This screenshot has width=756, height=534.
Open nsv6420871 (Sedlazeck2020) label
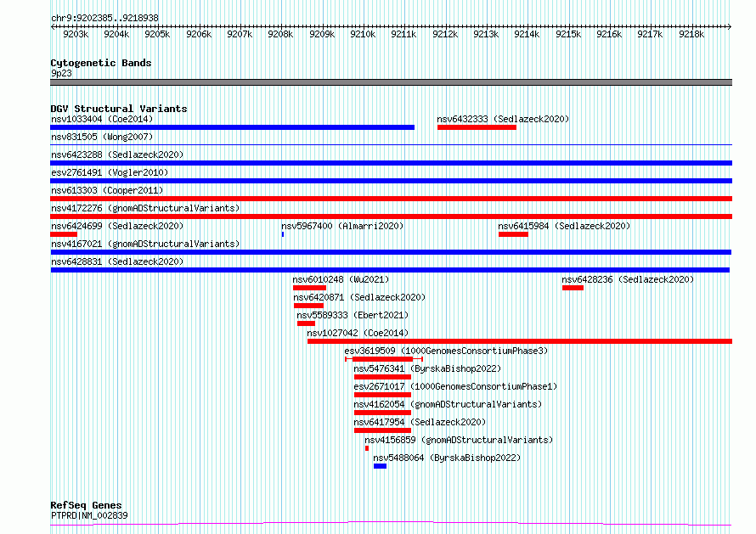(x=359, y=297)
